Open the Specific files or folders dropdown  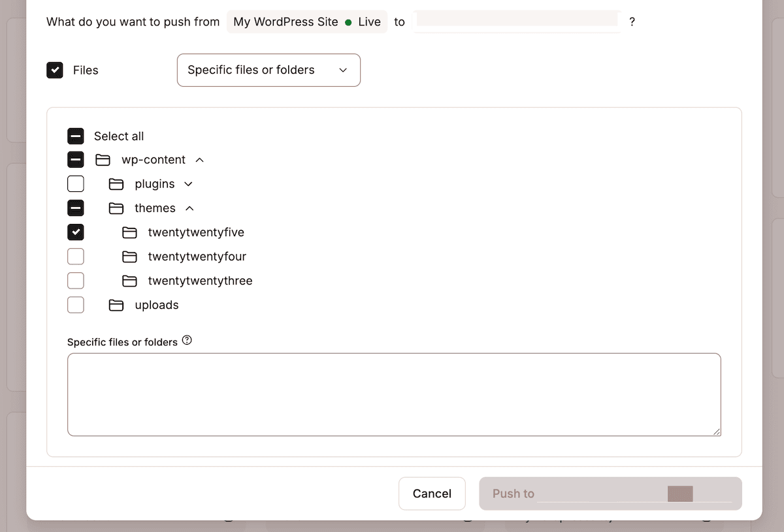268,70
